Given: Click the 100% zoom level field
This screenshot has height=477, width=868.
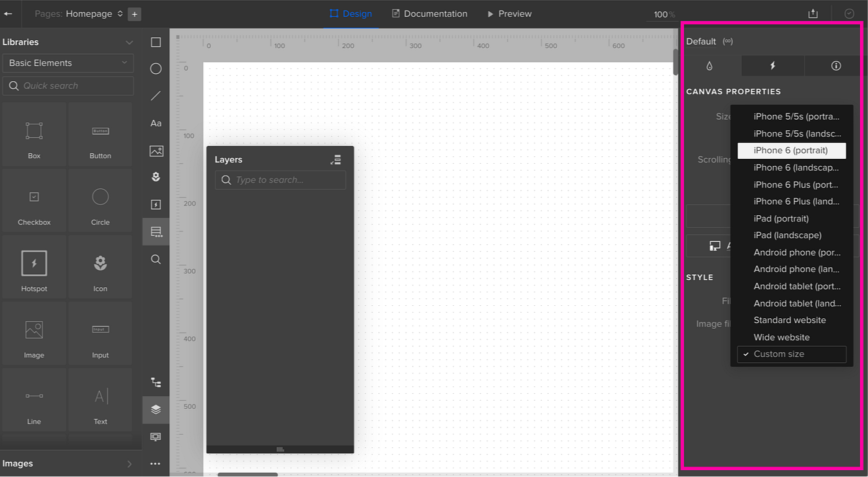Looking at the screenshot, I should click(x=664, y=14).
